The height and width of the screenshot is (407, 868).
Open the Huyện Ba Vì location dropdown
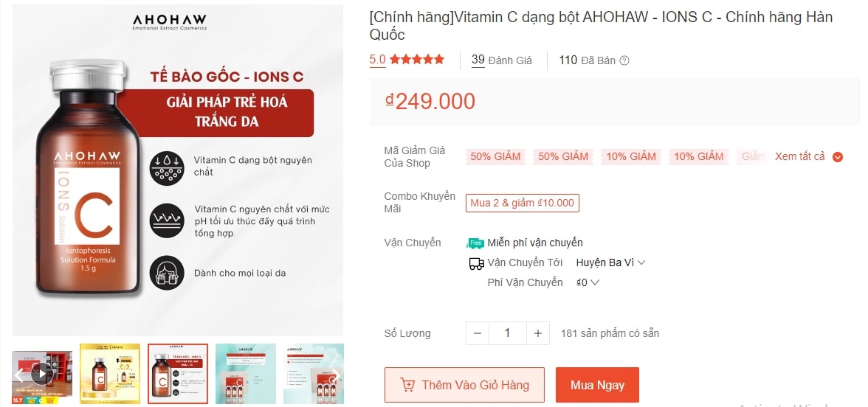(x=610, y=262)
